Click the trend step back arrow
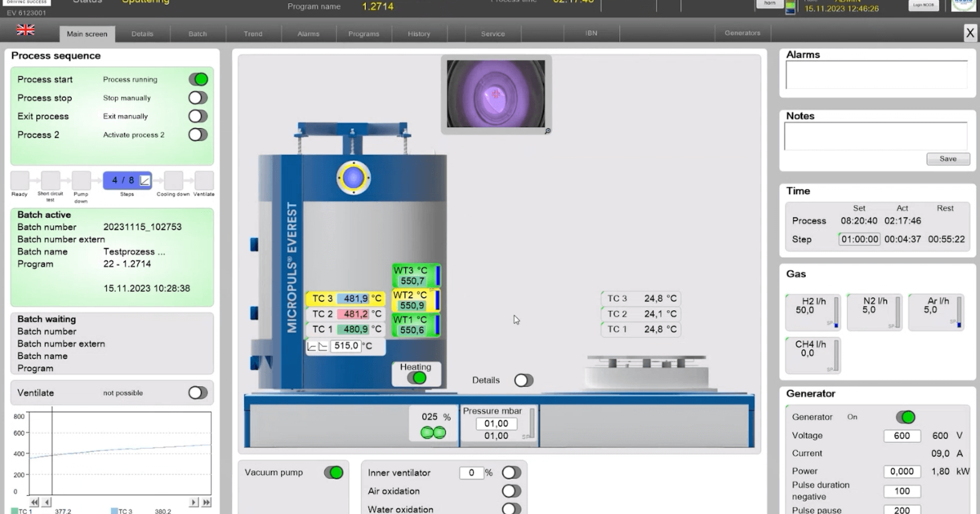980x514 pixels. tap(47, 503)
